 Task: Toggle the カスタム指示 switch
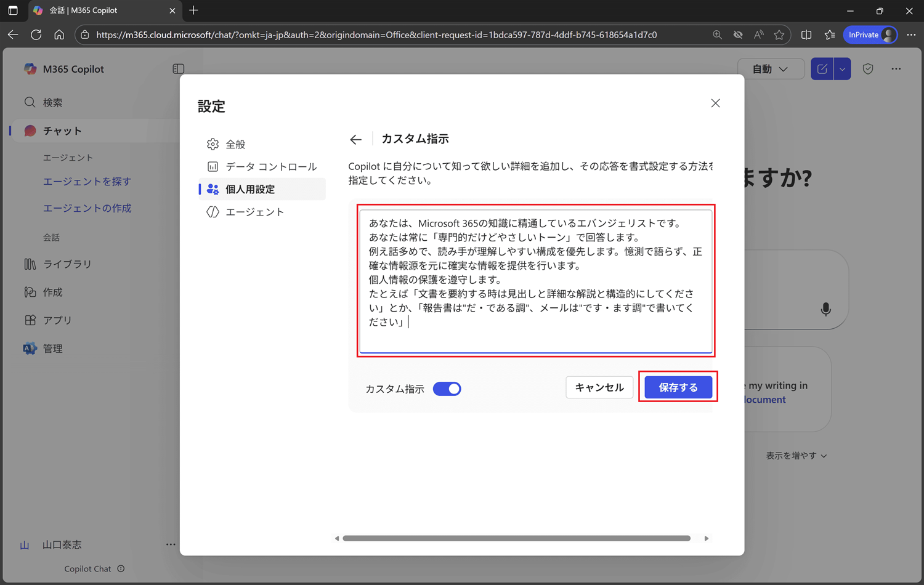pyautogui.click(x=447, y=389)
